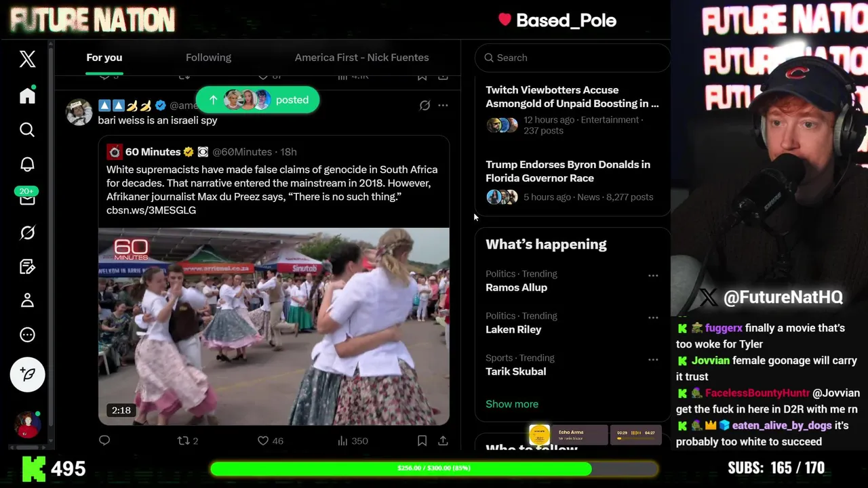This screenshot has width=868, height=488.
Task: Click bookmark icon on post above
Action: (422, 77)
